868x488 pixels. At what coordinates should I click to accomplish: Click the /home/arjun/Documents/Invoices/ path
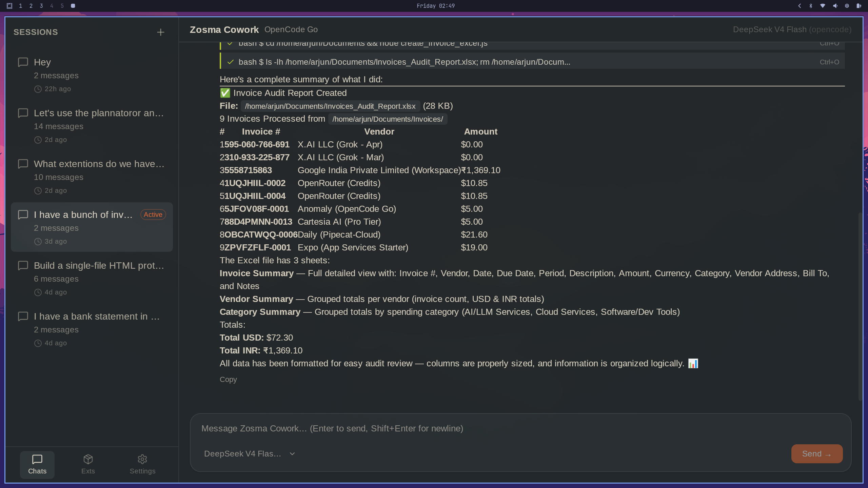point(388,119)
